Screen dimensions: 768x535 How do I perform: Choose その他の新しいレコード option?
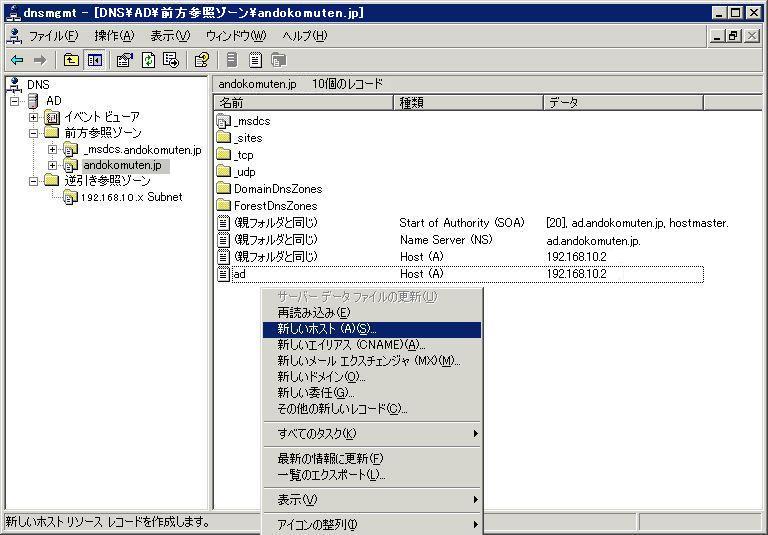(x=372, y=409)
